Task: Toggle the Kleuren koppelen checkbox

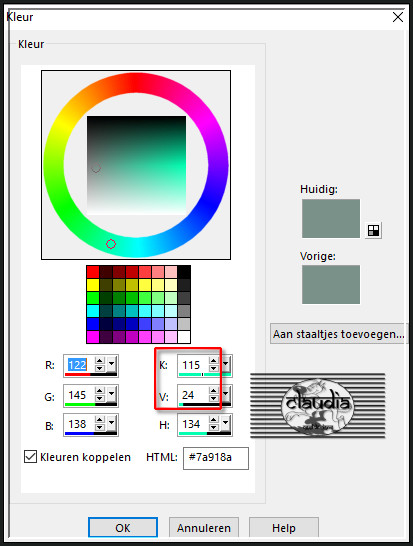Action: point(30,457)
